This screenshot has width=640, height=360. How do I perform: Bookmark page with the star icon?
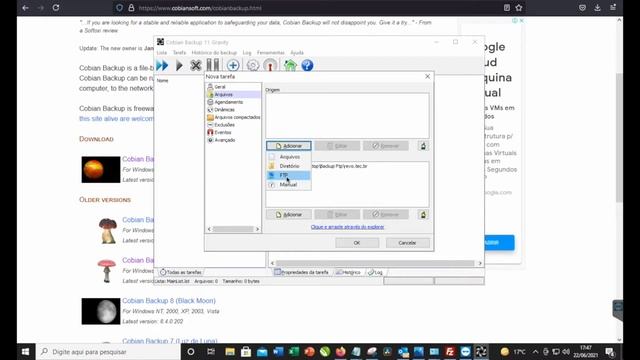tap(519, 8)
